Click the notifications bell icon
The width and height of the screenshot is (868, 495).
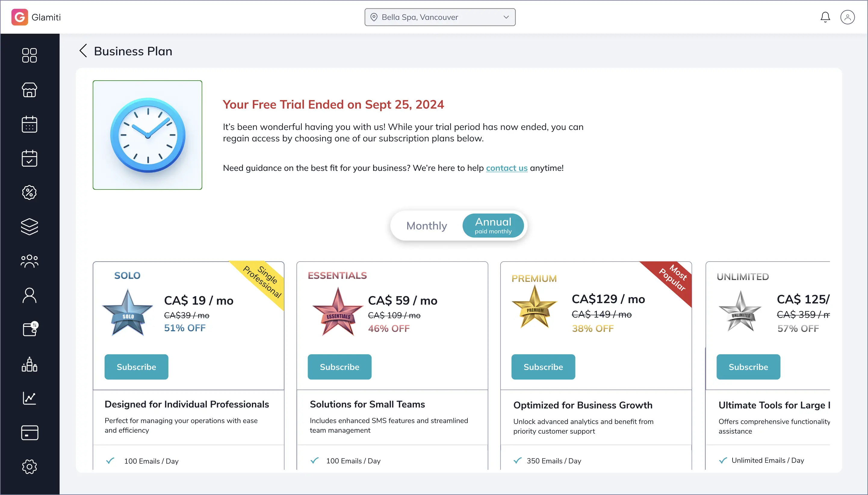[x=825, y=17]
